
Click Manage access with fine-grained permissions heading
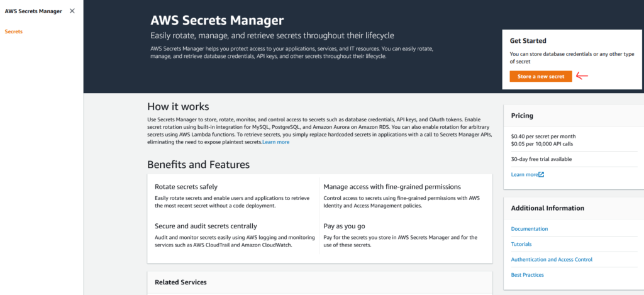(392, 187)
